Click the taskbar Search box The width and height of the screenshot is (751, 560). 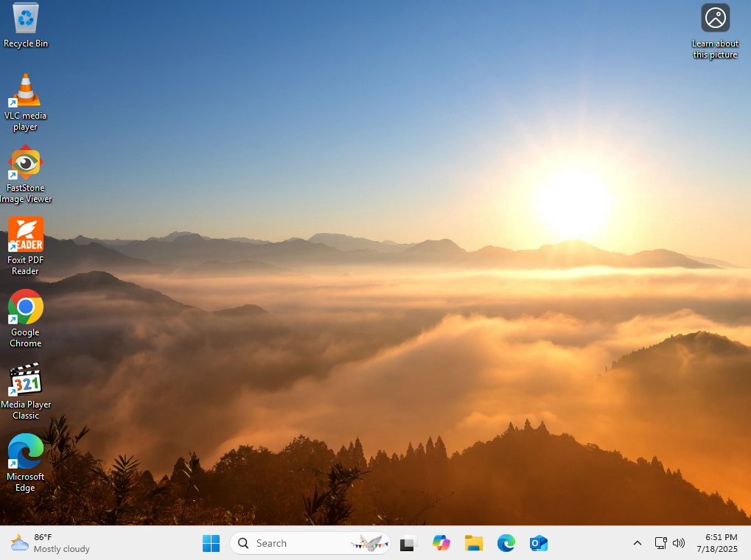click(x=310, y=543)
